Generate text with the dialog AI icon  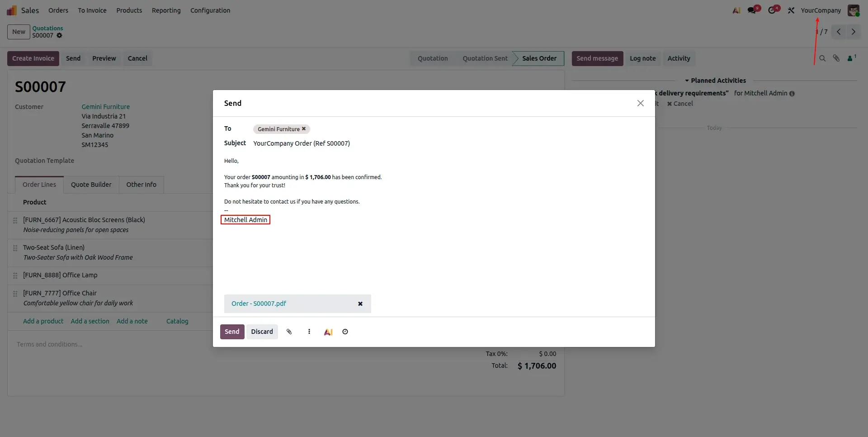click(328, 332)
